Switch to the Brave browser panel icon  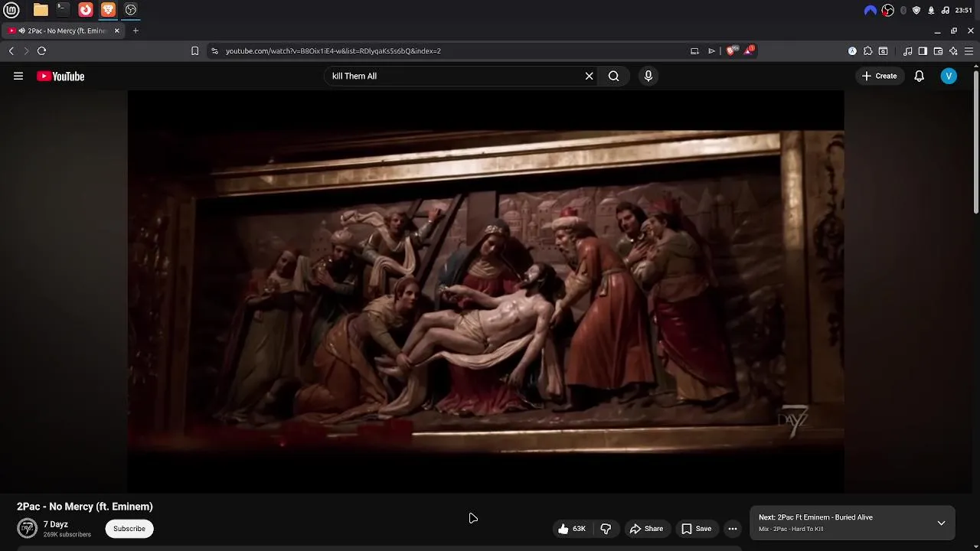(x=108, y=10)
